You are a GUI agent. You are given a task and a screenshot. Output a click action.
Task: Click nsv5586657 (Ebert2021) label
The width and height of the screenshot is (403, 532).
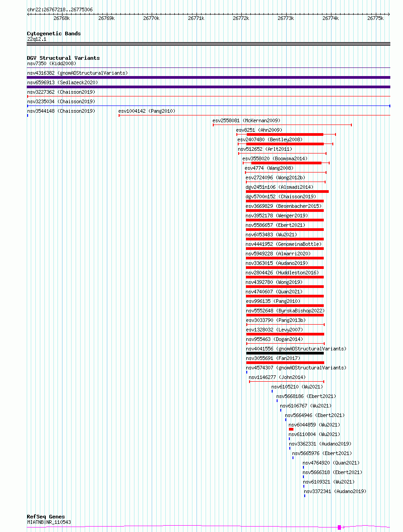(x=275, y=225)
